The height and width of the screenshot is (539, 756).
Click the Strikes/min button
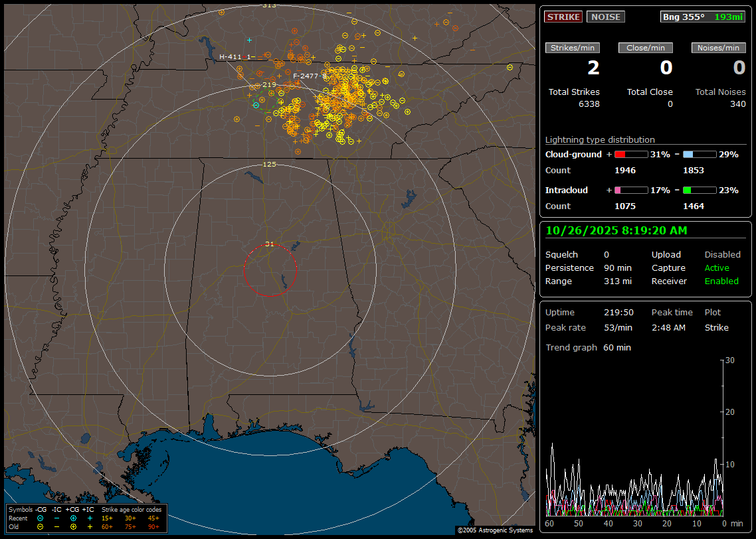(x=573, y=48)
